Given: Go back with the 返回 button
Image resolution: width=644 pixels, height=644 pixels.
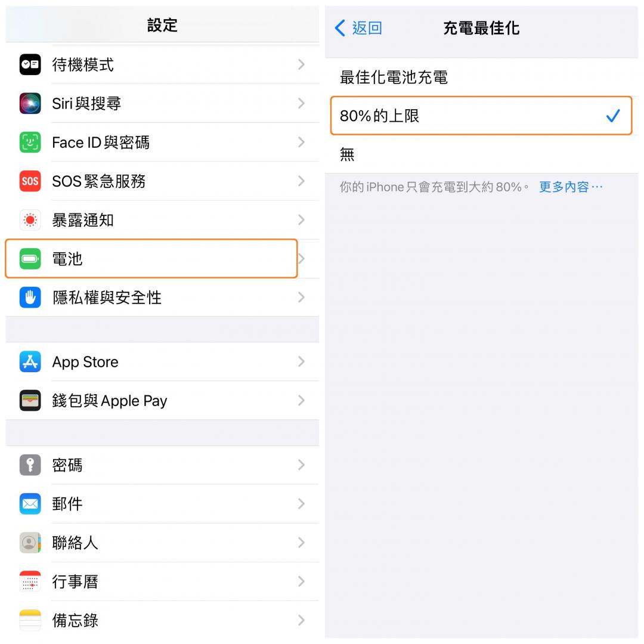Looking at the screenshot, I should (358, 29).
